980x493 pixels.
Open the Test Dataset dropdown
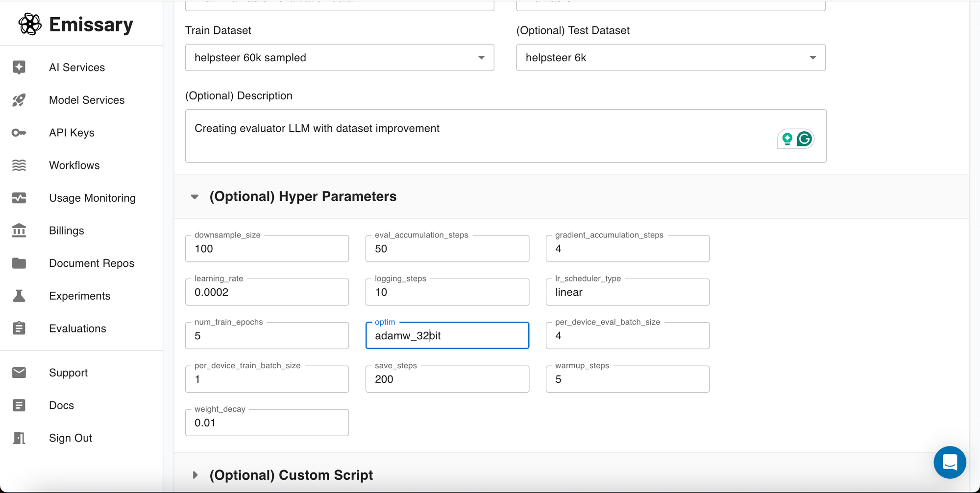(x=671, y=58)
